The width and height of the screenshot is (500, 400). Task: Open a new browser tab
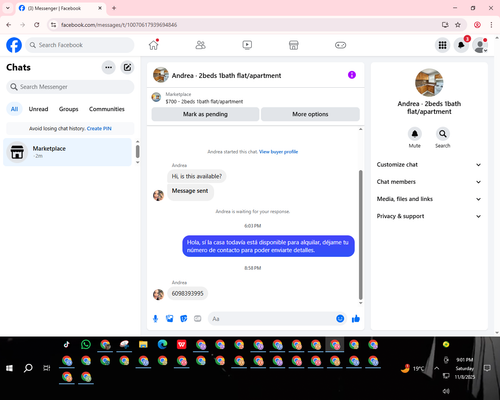tap(114, 8)
